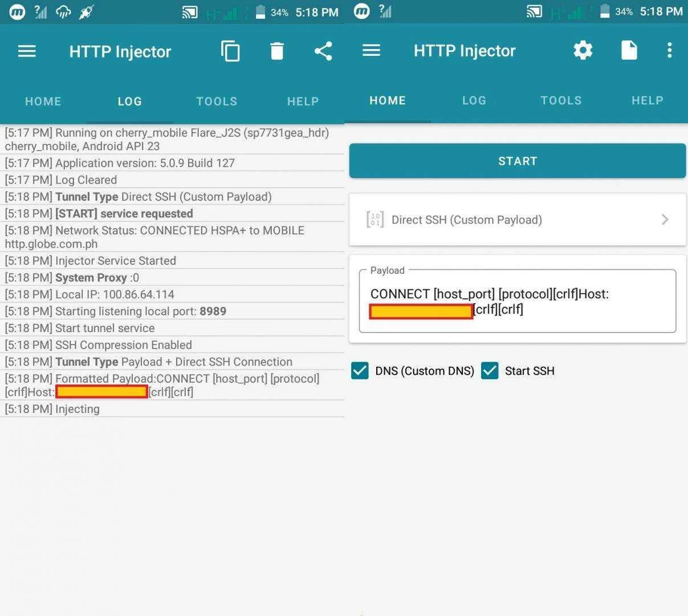
Task: Toggle the DNS (Custom DNS) checkbox
Action: pyautogui.click(x=360, y=371)
